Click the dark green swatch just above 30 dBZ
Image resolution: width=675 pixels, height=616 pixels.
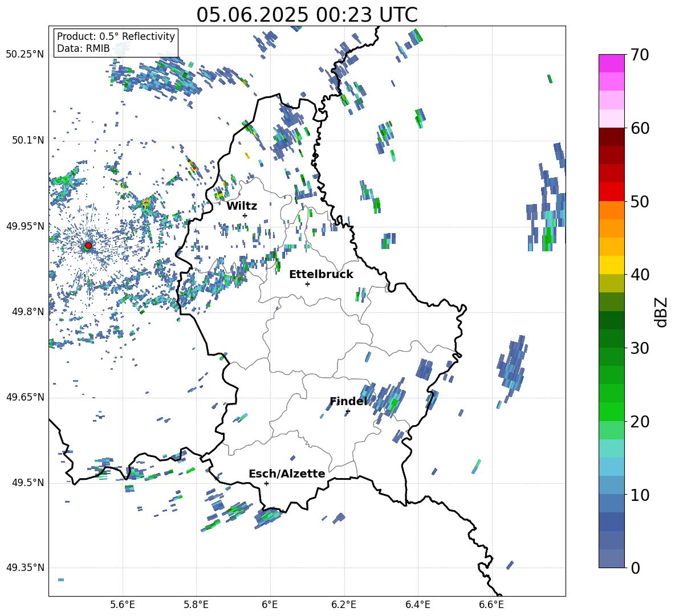[x=611, y=338]
